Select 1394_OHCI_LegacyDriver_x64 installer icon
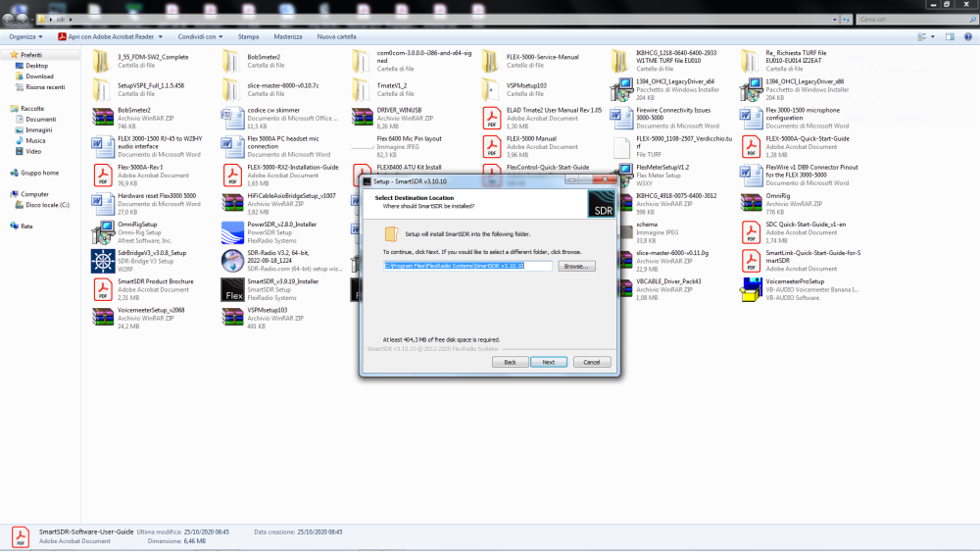This screenshot has height=556, width=980. [x=621, y=89]
